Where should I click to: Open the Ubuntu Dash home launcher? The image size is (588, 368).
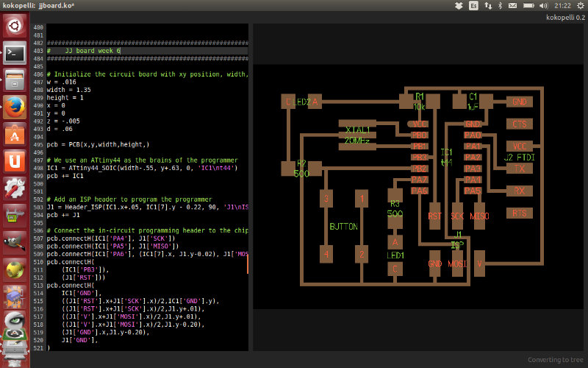click(x=15, y=27)
